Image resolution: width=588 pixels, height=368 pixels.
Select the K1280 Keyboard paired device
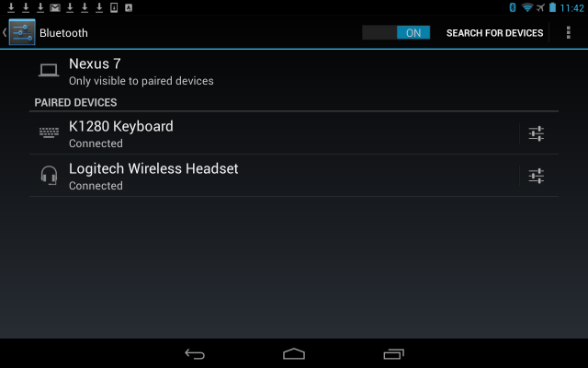point(274,133)
